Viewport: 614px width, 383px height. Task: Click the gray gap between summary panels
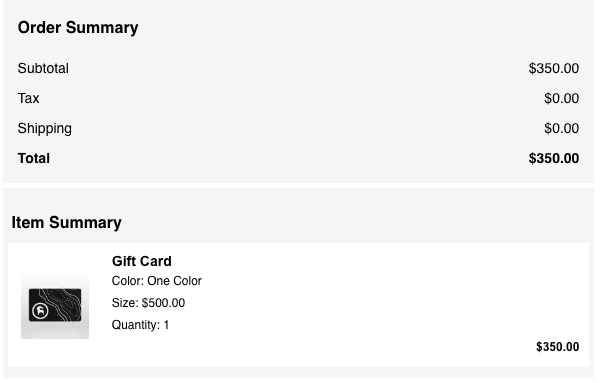pyautogui.click(x=298, y=186)
